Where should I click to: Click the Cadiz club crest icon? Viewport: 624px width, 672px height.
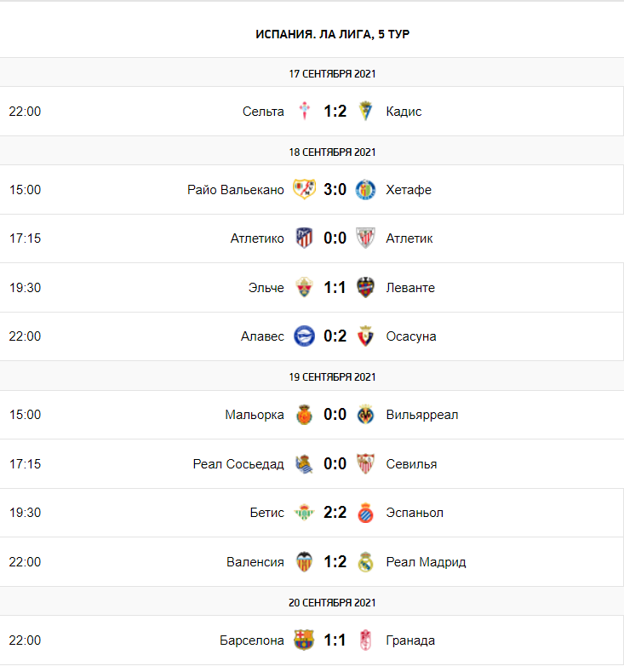[365, 111]
